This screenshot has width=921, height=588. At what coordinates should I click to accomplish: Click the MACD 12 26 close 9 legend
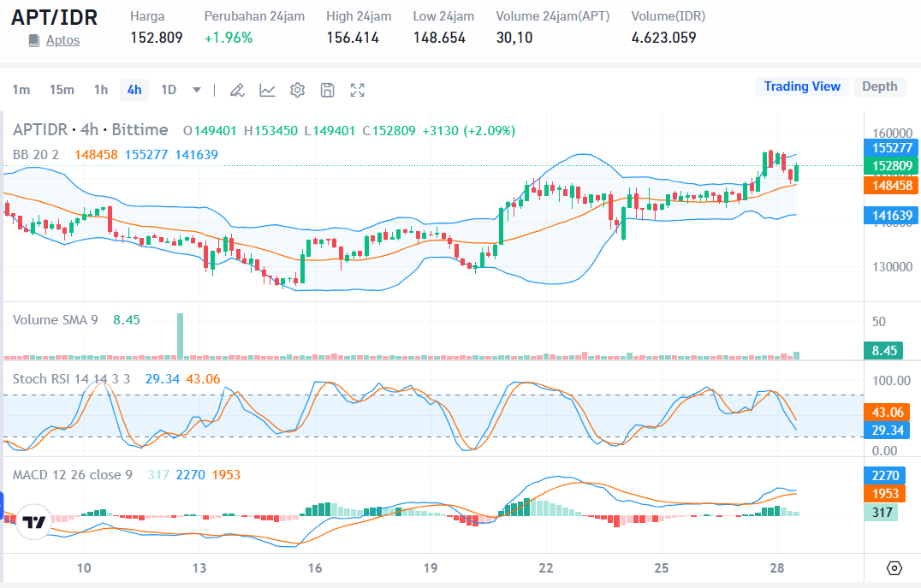[73, 474]
